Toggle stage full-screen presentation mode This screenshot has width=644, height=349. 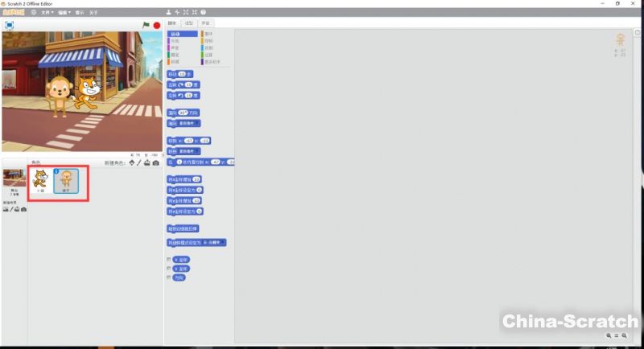(9, 25)
